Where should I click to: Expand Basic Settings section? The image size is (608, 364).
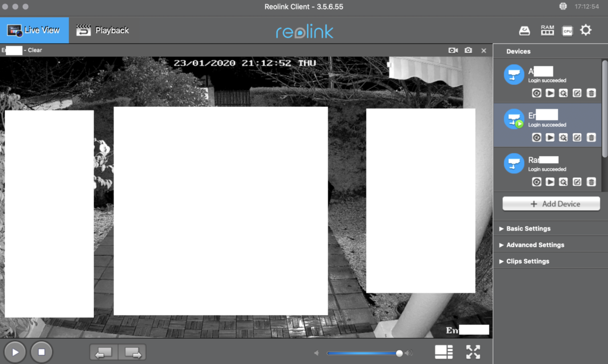(527, 228)
